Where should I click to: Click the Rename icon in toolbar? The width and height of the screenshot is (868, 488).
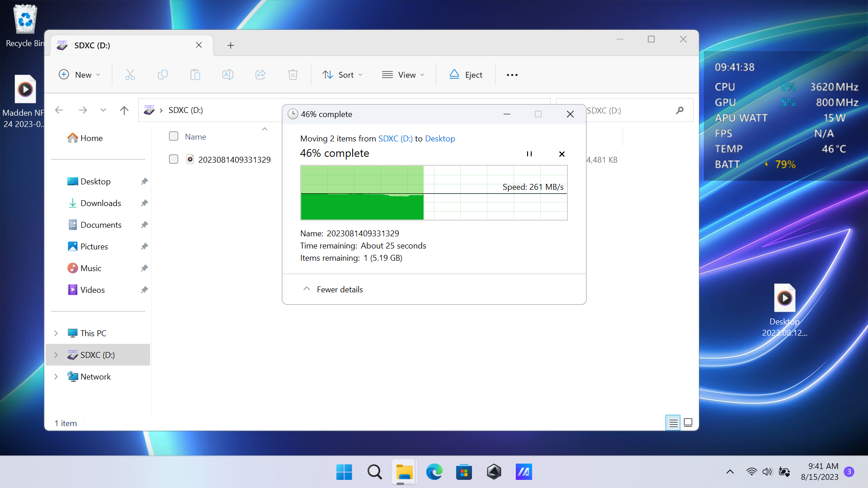pos(228,75)
